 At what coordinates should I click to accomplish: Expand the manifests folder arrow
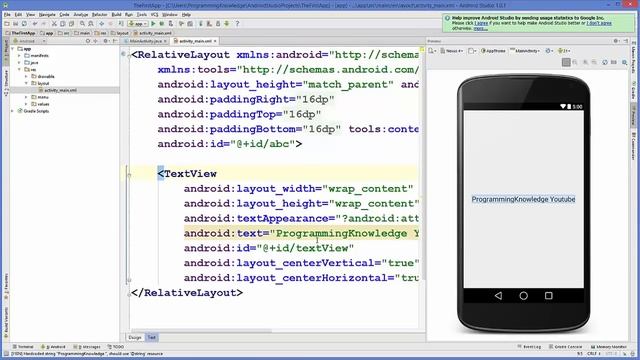[x=19, y=56]
